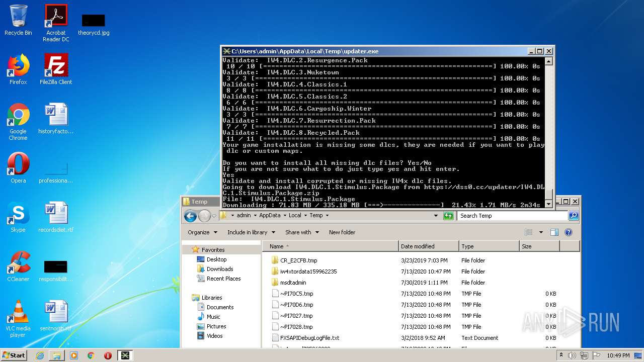
Task: Sort by Size column header
Action: pos(539,246)
